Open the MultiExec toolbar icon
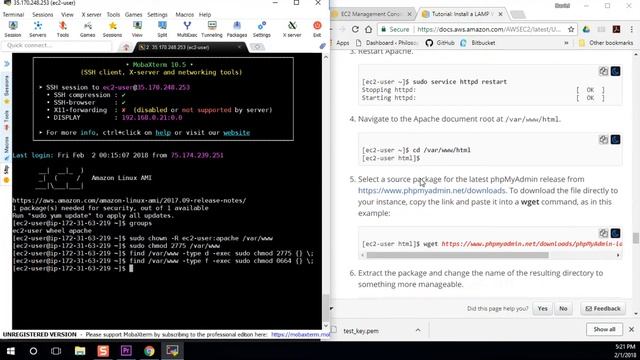The image size is (640, 360). point(187,29)
